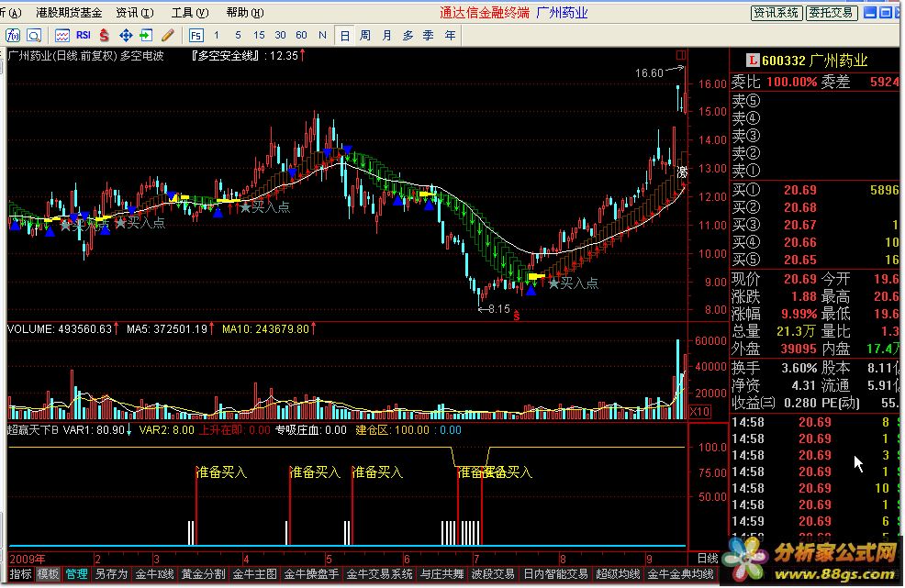Switch to the 波段交易 template
This screenshot has width=905, height=588.
click(493, 574)
